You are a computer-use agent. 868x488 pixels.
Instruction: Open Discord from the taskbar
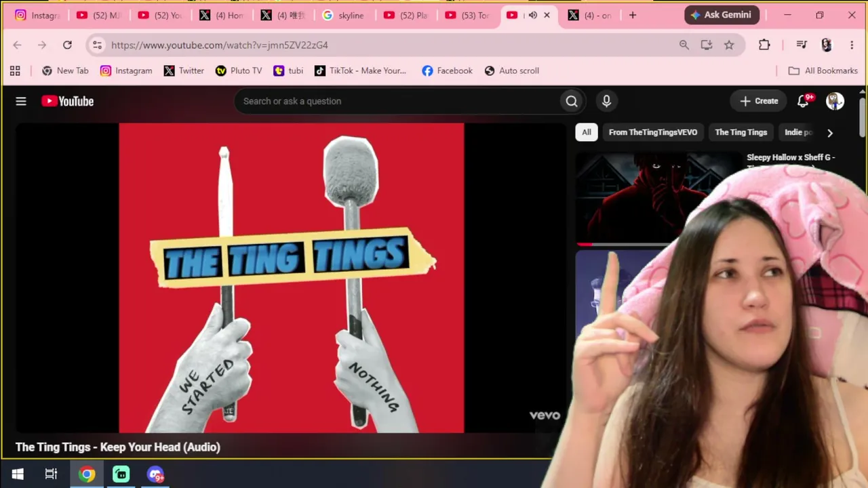tap(156, 474)
